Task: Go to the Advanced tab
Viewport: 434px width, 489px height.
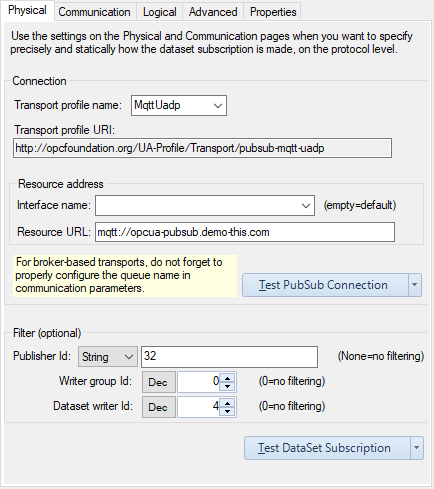Action: click(x=213, y=12)
